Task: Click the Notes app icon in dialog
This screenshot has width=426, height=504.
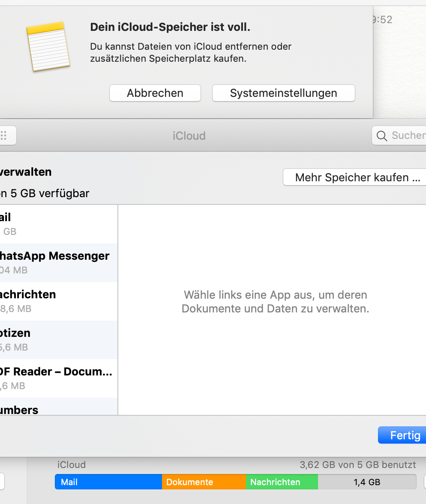Action: pos(48,47)
